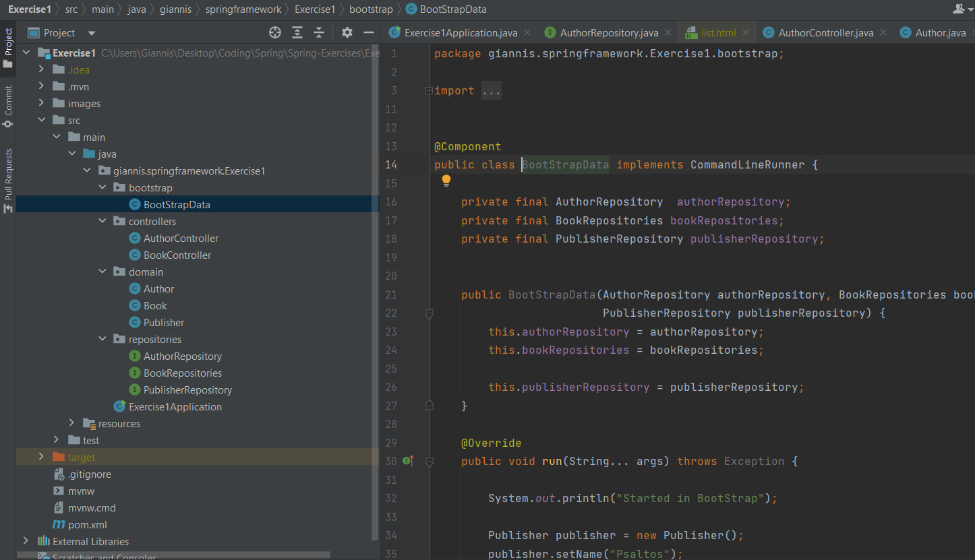This screenshot has height=560, width=975.
Task: Hide the Project tool window
Action: click(368, 32)
